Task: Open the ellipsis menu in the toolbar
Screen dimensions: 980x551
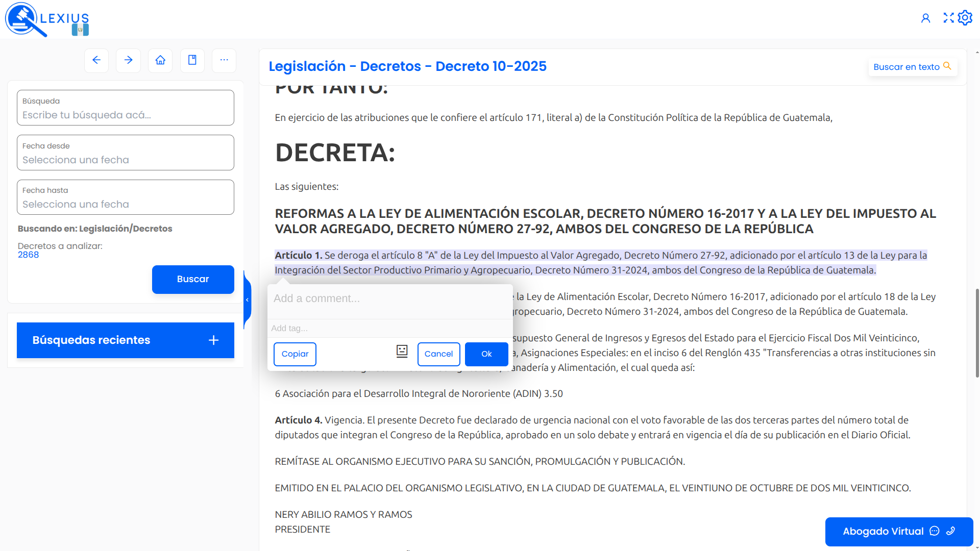Action: pos(224,60)
